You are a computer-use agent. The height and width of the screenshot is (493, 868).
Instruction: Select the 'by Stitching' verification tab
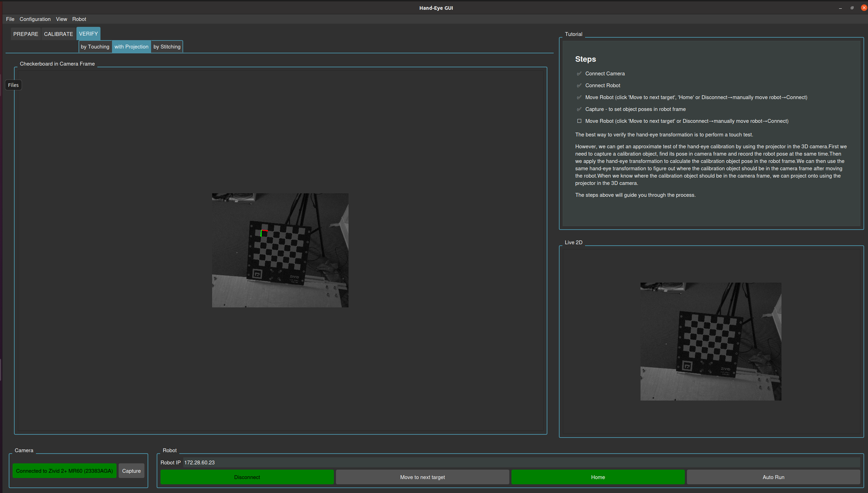167,47
